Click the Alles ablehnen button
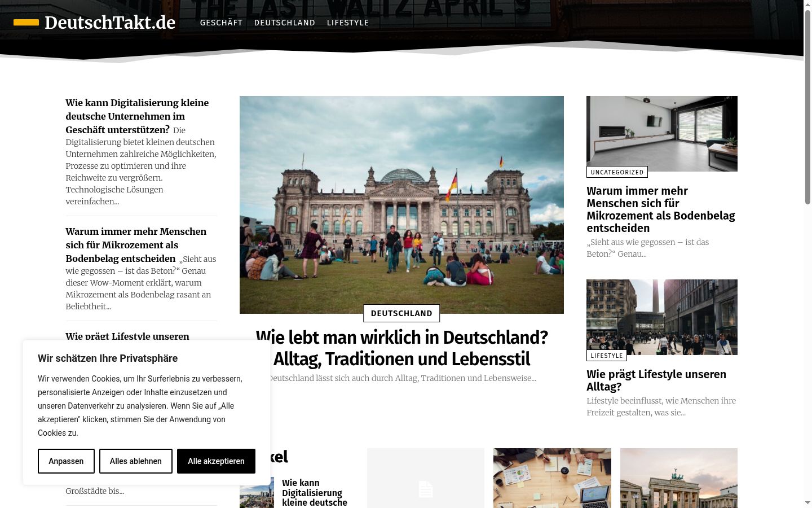 click(x=136, y=461)
